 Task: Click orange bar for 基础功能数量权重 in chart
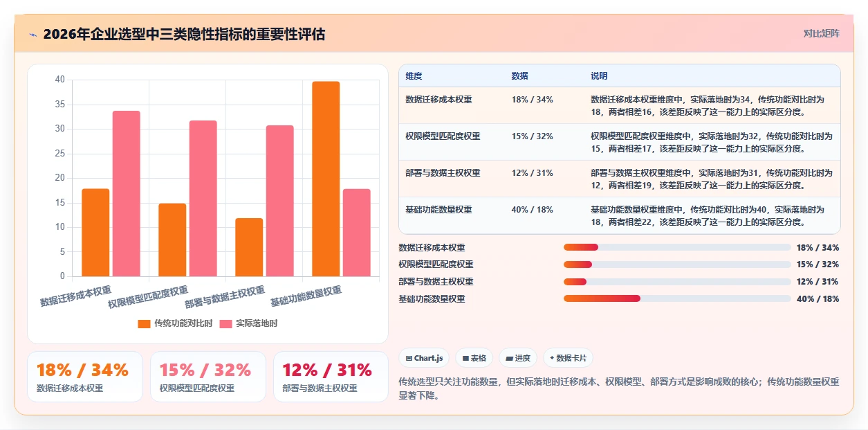pos(326,179)
